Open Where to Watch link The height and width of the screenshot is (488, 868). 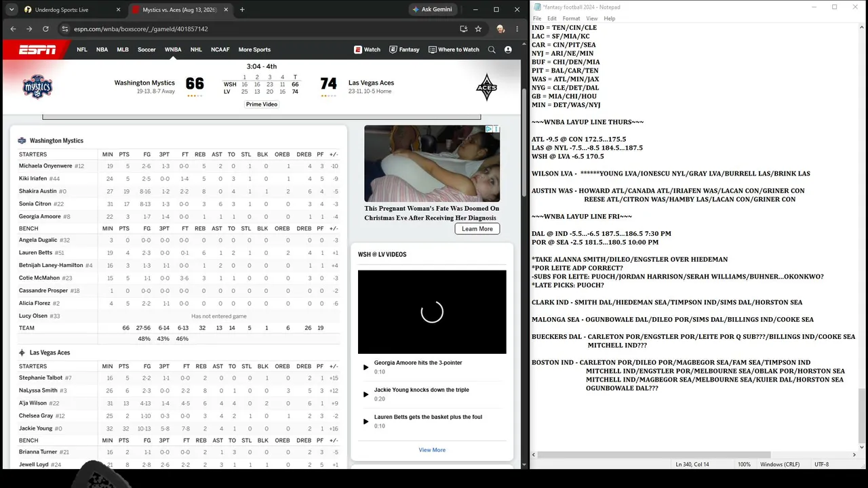tap(454, 49)
